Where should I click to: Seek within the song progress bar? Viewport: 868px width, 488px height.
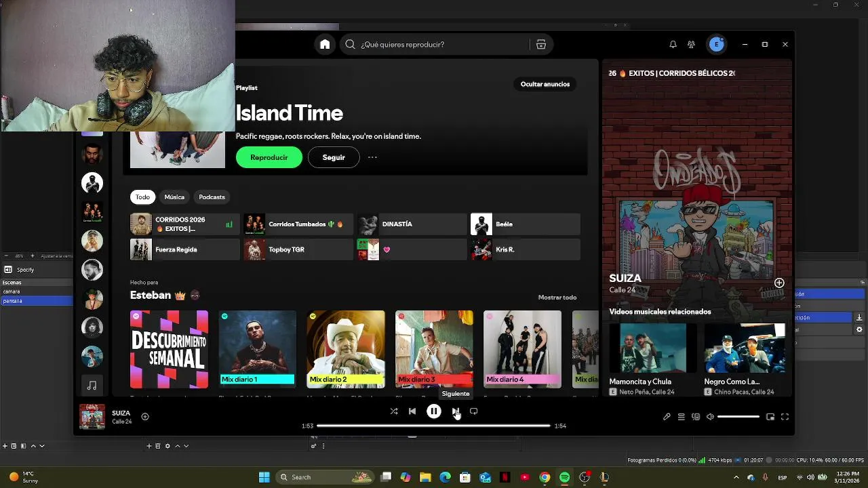(x=433, y=426)
